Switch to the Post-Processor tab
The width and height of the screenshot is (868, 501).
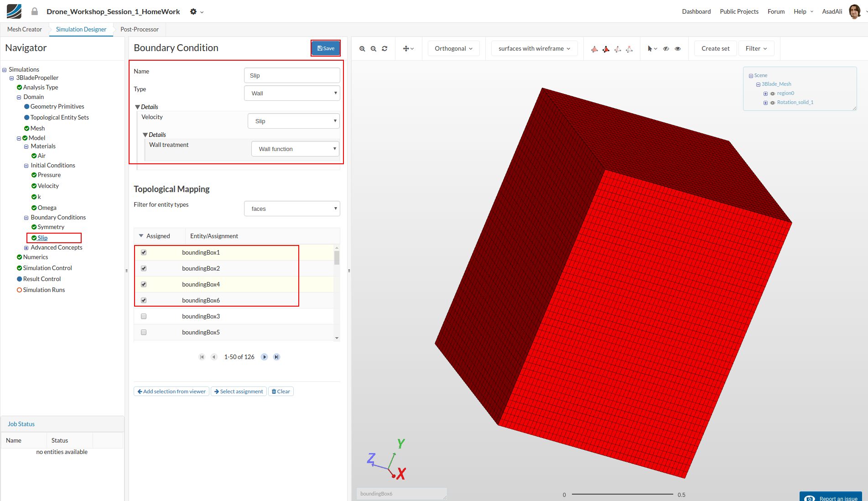(x=140, y=30)
